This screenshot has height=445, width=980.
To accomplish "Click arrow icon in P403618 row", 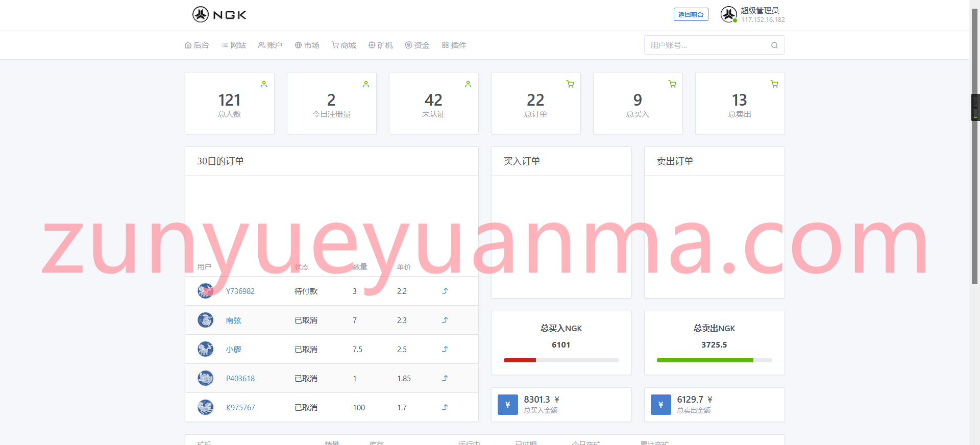I will pos(445,378).
